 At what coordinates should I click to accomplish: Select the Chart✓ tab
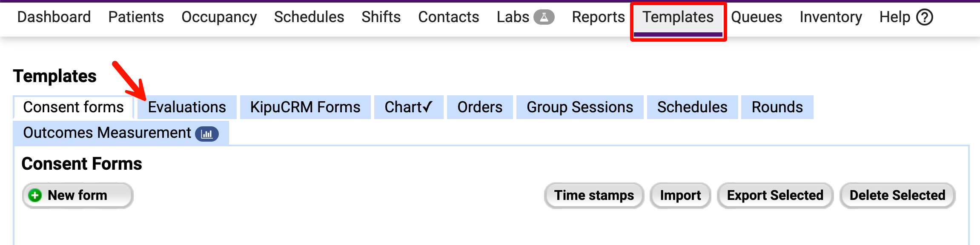[409, 107]
